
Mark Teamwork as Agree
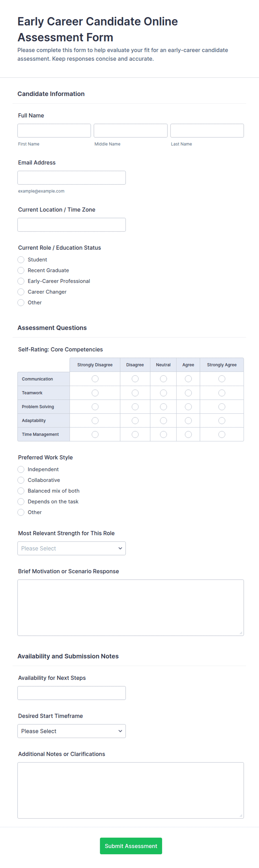click(x=188, y=393)
